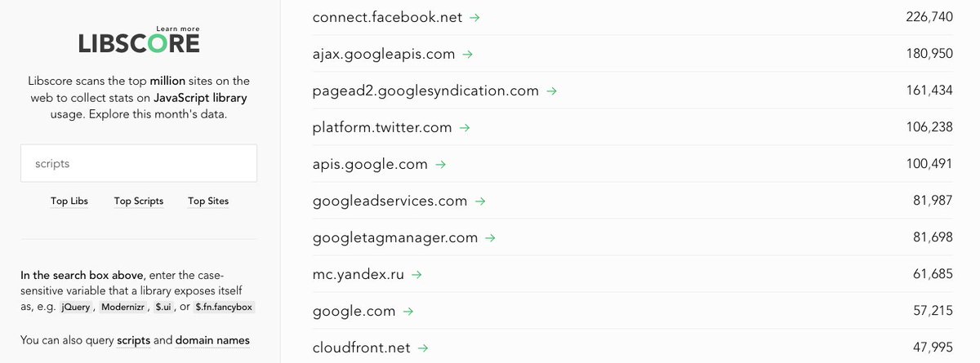Click the green arrow beside googletagmanager.com
The height and width of the screenshot is (363, 980).
click(x=490, y=238)
